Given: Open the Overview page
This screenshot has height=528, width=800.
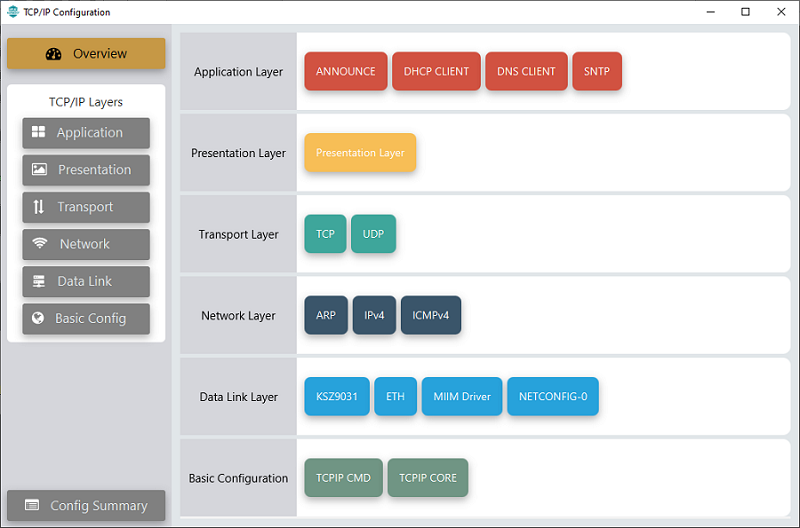Looking at the screenshot, I should (86, 54).
